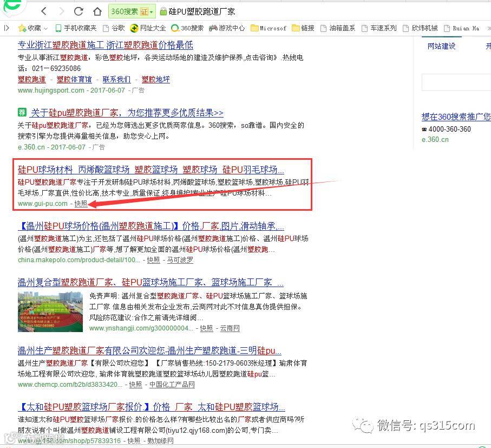Click the browser back arrow

[x=44, y=11]
